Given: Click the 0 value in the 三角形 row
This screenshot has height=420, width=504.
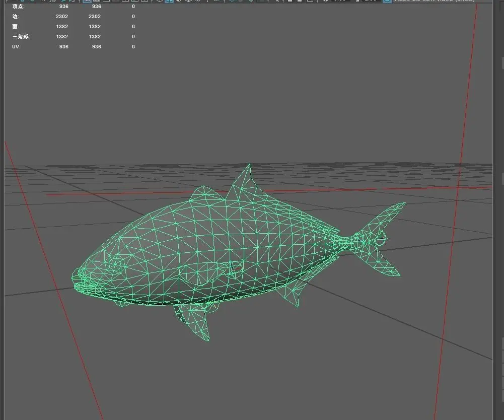Looking at the screenshot, I should coord(133,36).
